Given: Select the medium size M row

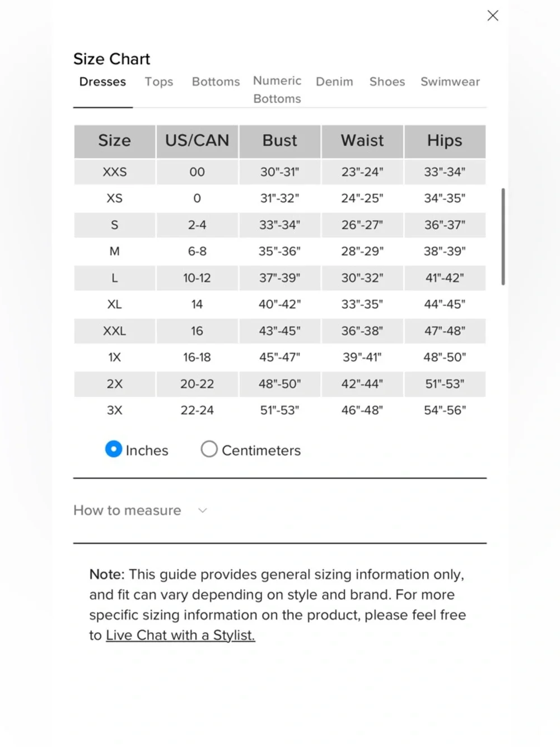Looking at the screenshot, I should [114, 252].
